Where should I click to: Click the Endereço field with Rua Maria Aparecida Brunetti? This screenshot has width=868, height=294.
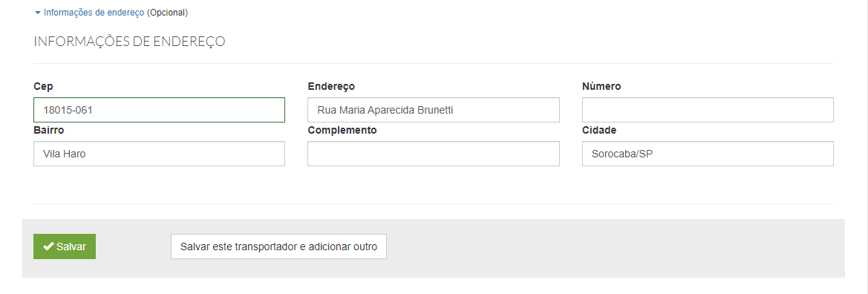click(x=434, y=110)
